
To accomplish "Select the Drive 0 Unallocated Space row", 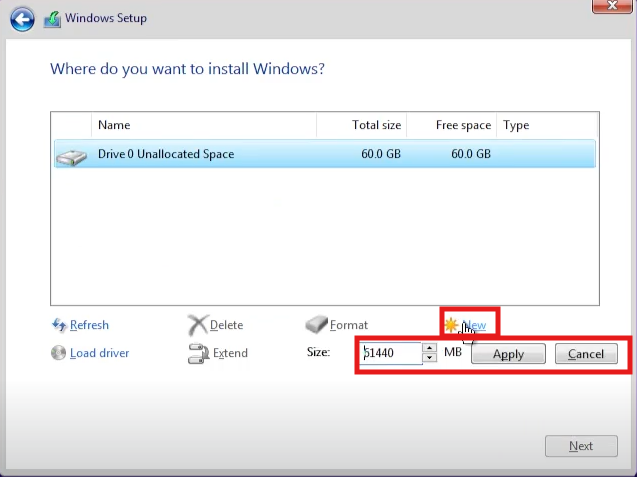I will [x=325, y=154].
